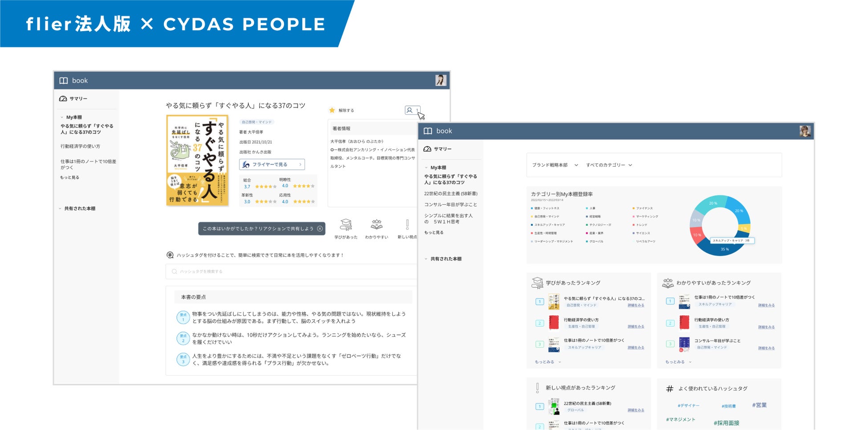Toggle the star favorite 解除する
The width and height of the screenshot is (868, 430).
[332, 110]
